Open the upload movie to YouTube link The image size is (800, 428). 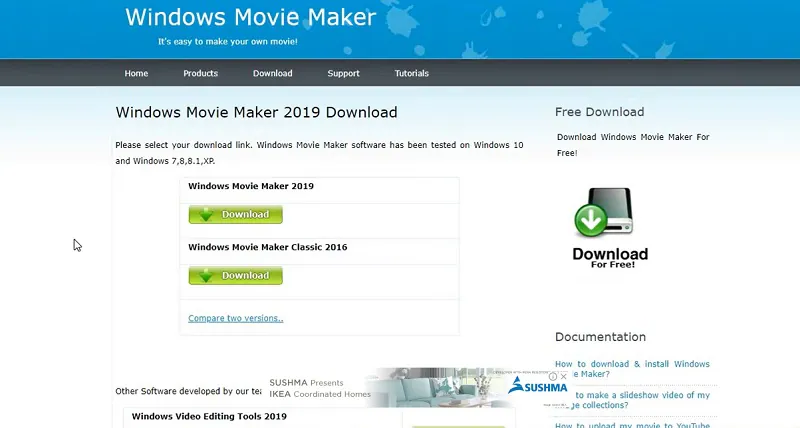pyautogui.click(x=632, y=425)
